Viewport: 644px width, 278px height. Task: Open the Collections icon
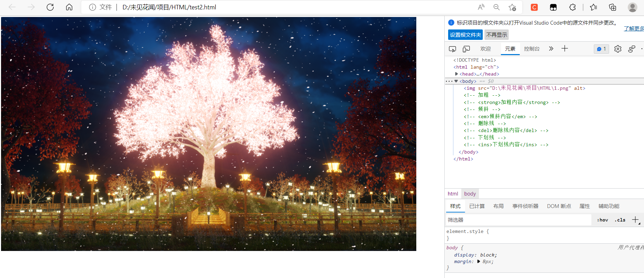click(x=613, y=7)
